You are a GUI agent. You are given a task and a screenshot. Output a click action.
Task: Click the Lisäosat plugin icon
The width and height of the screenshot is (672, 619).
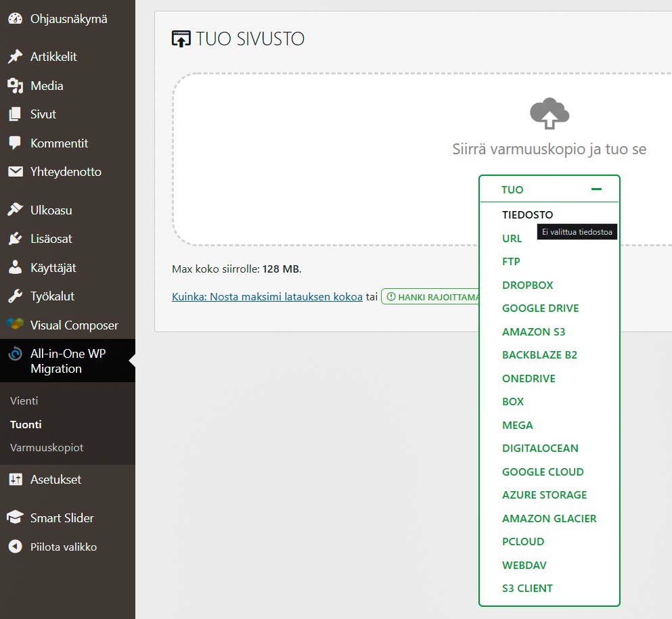16,239
